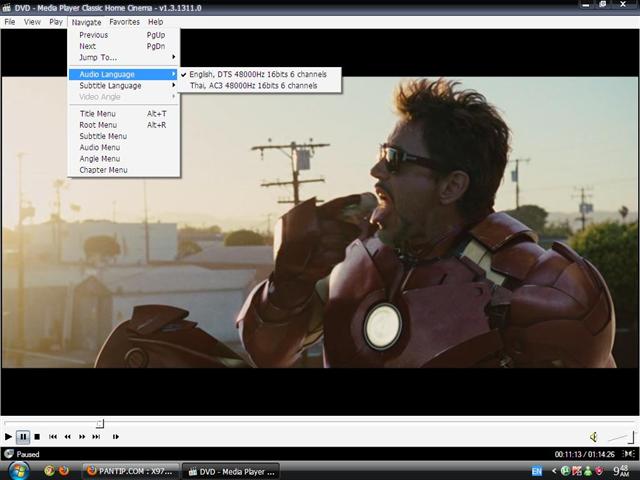Click the elapsed time display 00:11:13 / 01:14:26

click(584, 454)
